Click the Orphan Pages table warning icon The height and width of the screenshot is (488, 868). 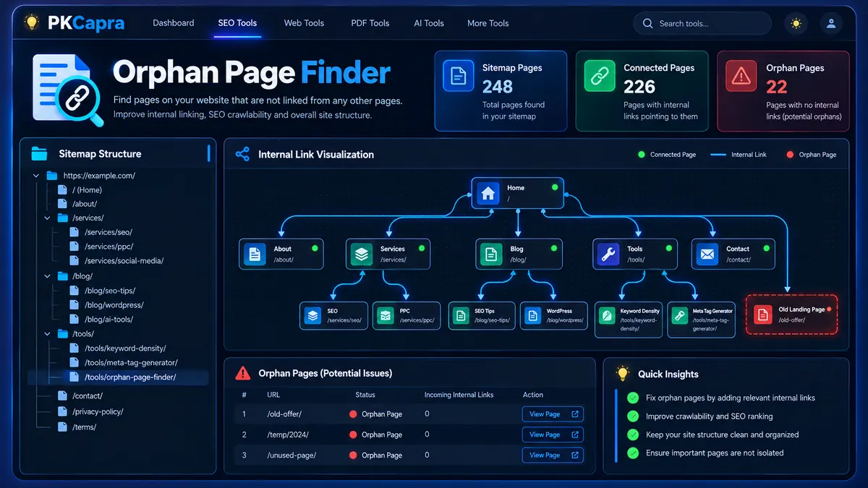[x=243, y=374]
